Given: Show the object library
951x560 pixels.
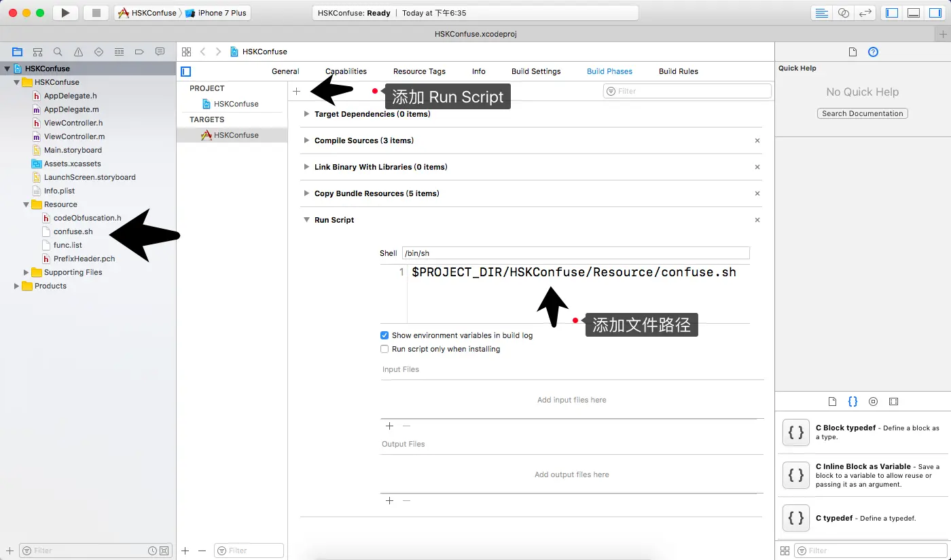Looking at the screenshot, I should [874, 401].
